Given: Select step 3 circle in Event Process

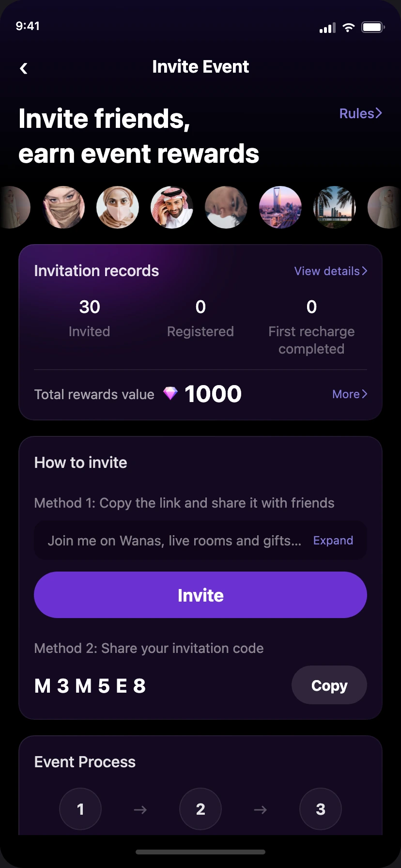Looking at the screenshot, I should 321,809.
